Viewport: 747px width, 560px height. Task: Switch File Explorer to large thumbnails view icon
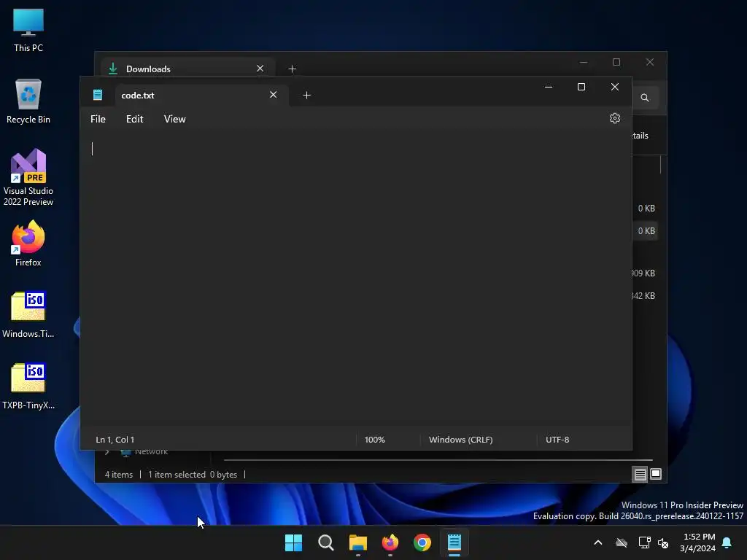tap(656, 474)
